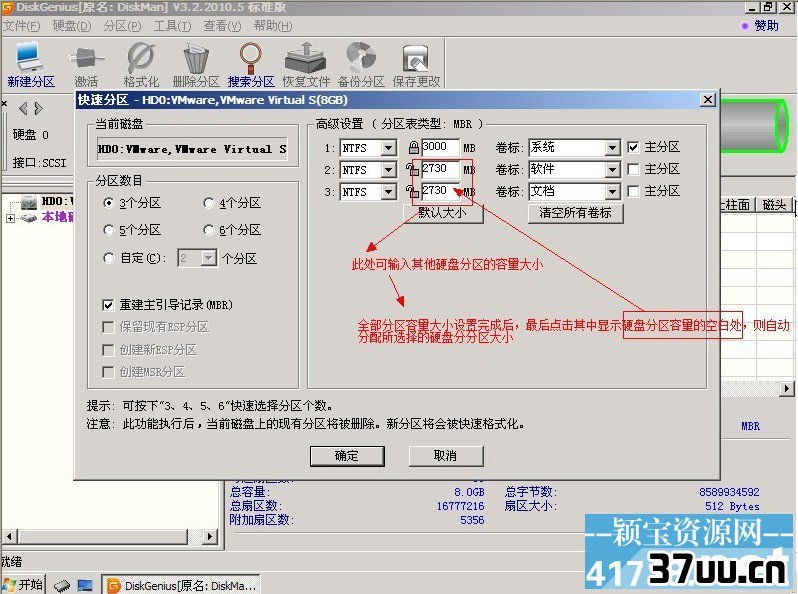Click the padlock icon for partition 2
The height and width of the screenshot is (594, 798).
[411, 169]
